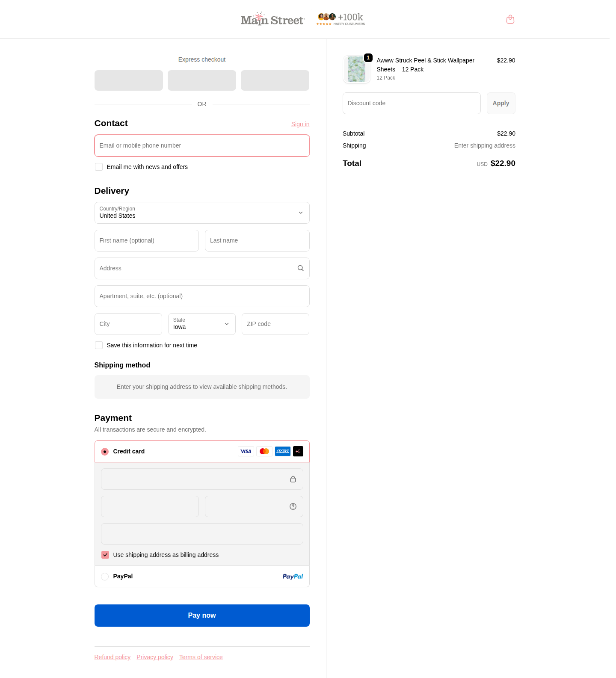Screen dimensions: 616x678
Task: Click the first express checkout button
Action: coord(129,80)
